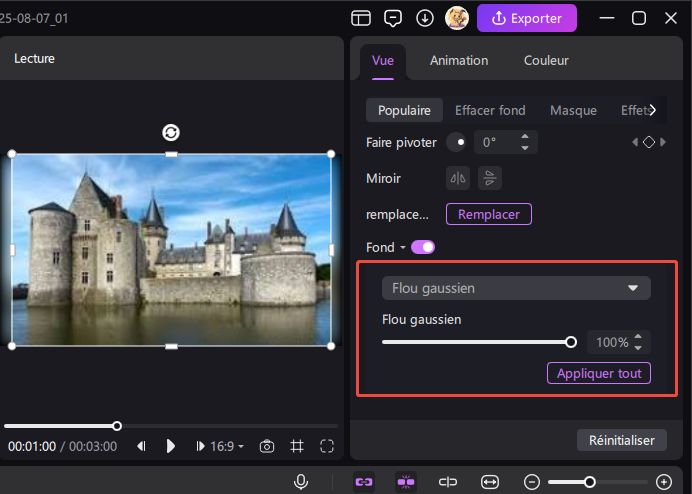Zoom out timeline with minus icon

532,482
